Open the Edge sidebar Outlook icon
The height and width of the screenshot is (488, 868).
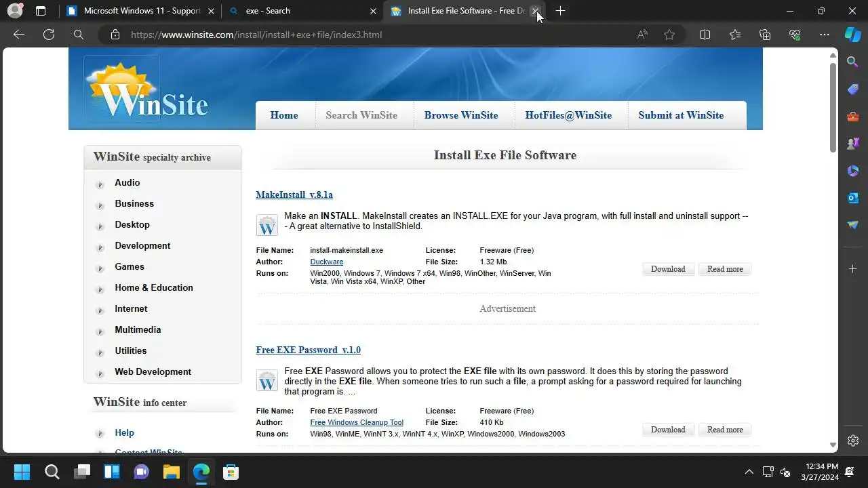(853, 198)
